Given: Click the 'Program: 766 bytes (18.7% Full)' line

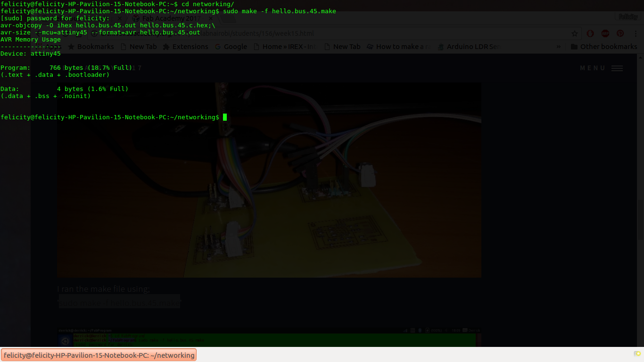Looking at the screenshot, I should [66, 68].
